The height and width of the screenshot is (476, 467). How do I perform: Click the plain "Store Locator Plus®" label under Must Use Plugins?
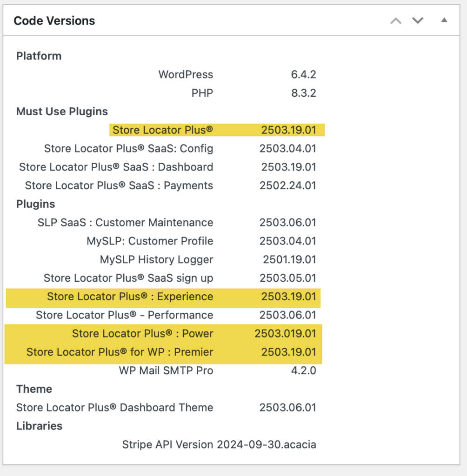pyautogui.click(x=163, y=130)
